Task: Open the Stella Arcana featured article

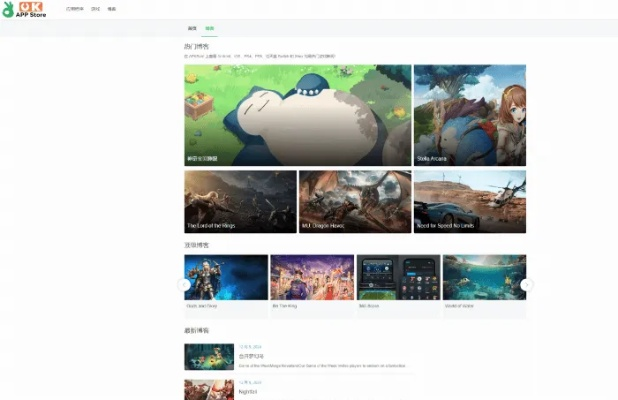Action: click(469, 115)
